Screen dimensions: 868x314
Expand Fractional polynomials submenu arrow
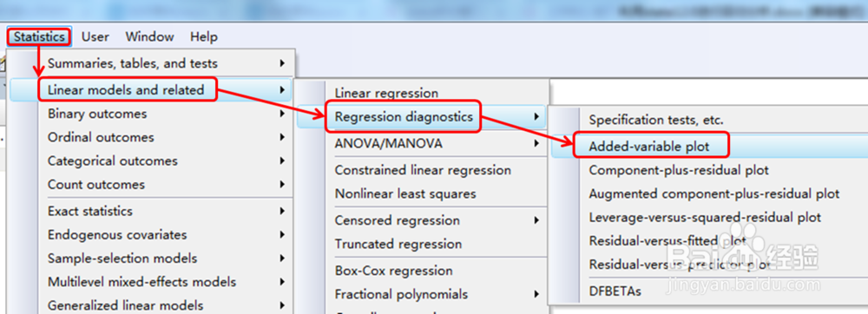pyautogui.click(x=536, y=294)
